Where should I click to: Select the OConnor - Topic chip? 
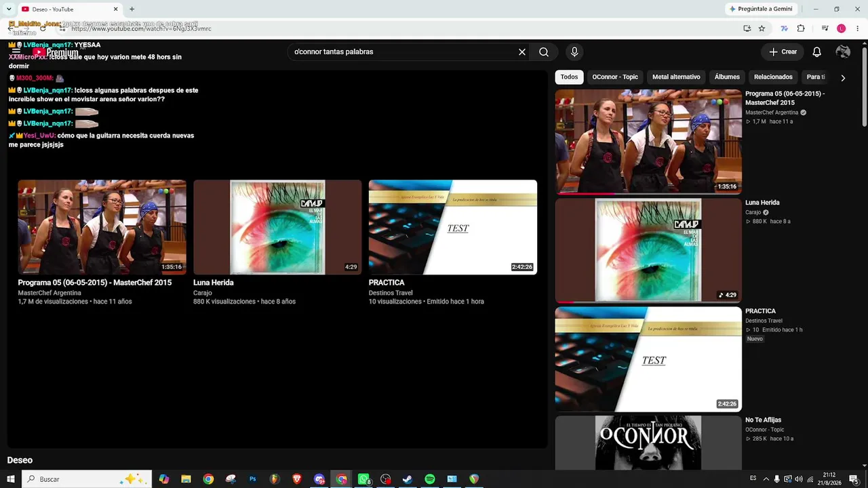pos(615,77)
